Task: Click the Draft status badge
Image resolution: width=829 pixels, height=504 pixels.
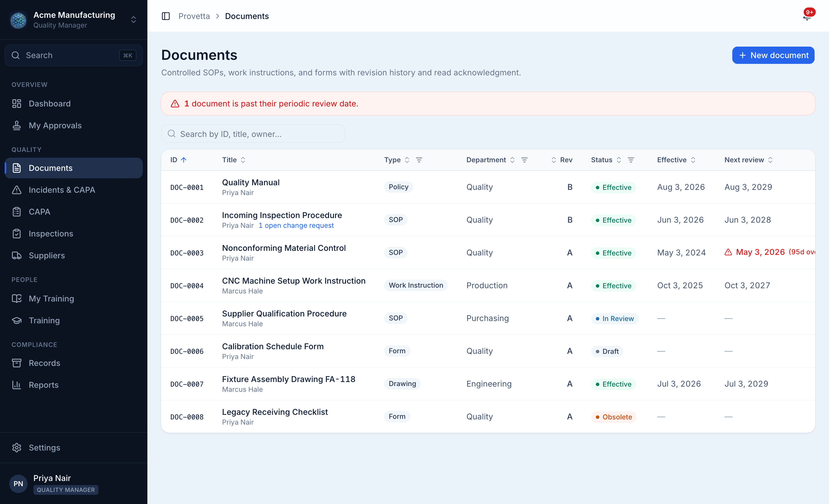Action: [607, 351]
